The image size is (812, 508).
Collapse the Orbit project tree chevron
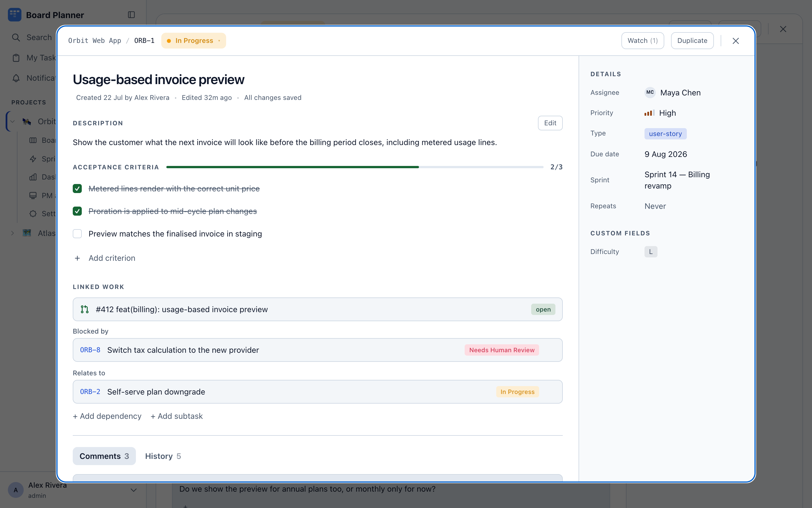point(12,121)
